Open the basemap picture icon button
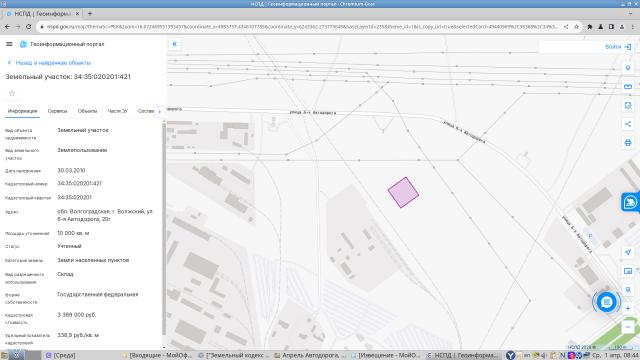 tap(628, 271)
